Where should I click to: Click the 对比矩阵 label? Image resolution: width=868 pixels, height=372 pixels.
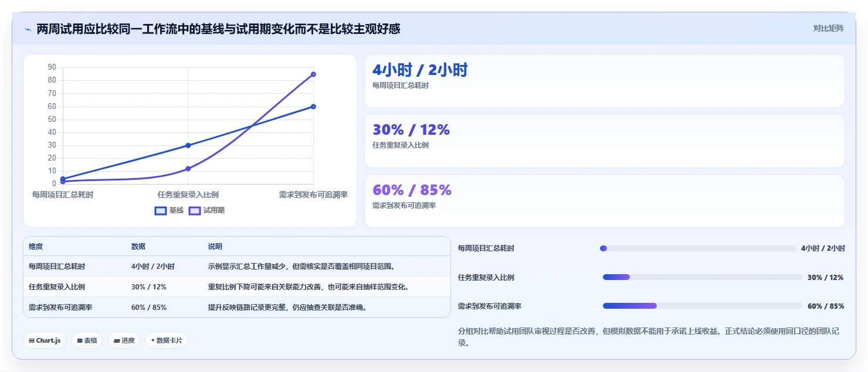click(828, 28)
